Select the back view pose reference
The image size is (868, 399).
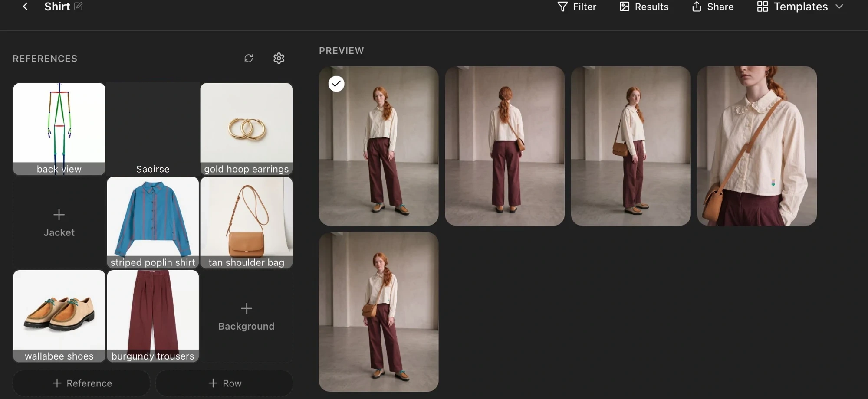tap(59, 129)
